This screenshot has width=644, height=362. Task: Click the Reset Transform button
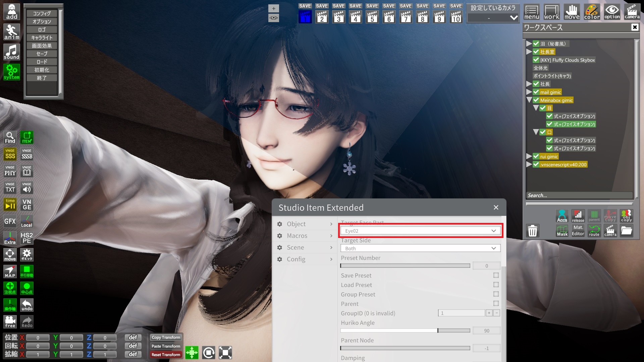click(x=166, y=355)
